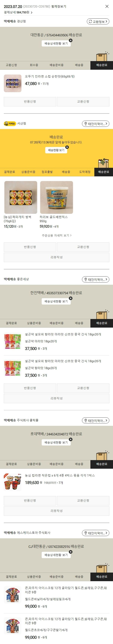Screen dimensions: 113x644
Task: Write review for 서산점 order
Action: click(x=56, y=257)
